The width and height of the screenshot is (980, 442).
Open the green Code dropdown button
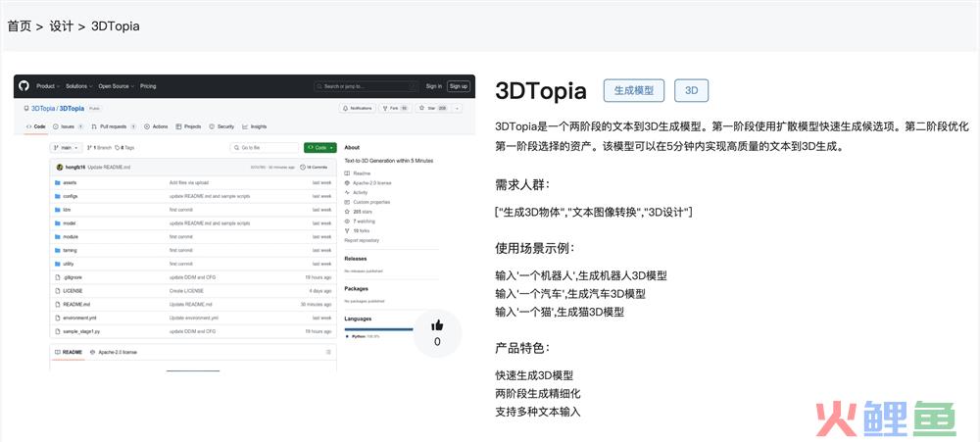pyautogui.click(x=320, y=148)
